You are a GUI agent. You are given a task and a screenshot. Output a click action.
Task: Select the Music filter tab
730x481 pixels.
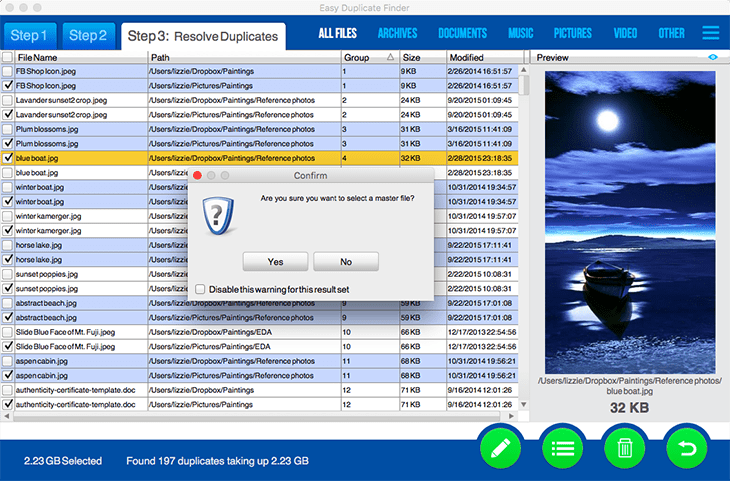520,33
